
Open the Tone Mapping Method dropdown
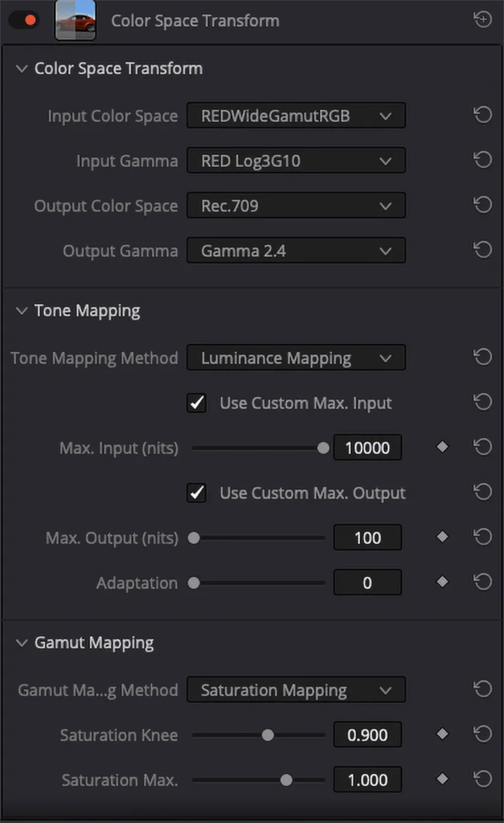coord(296,358)
